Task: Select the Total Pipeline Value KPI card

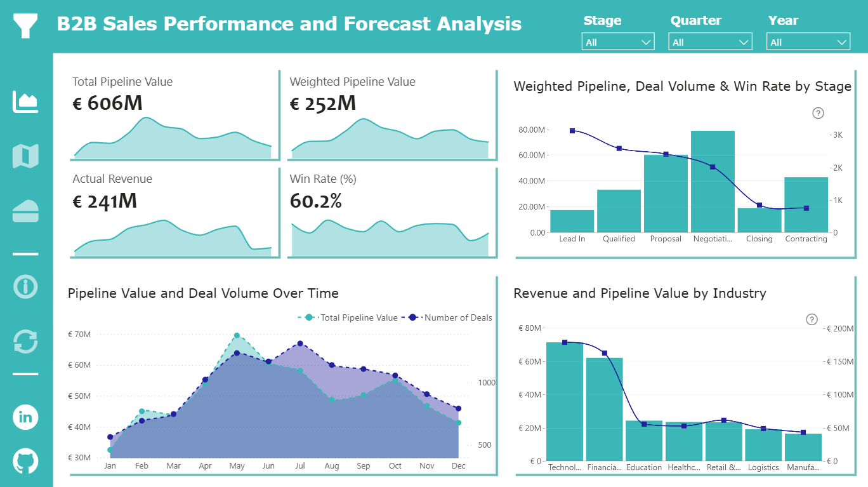Action: click(174, 115)
